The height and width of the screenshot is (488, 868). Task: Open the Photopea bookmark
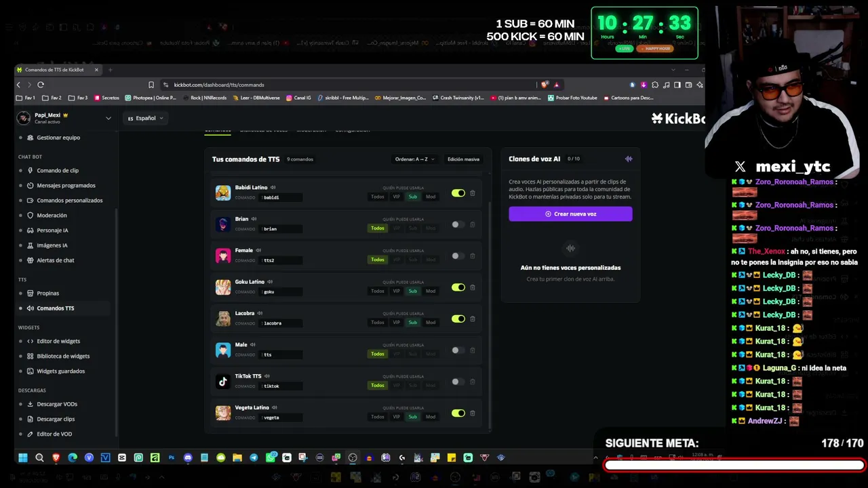pos(151,98)
